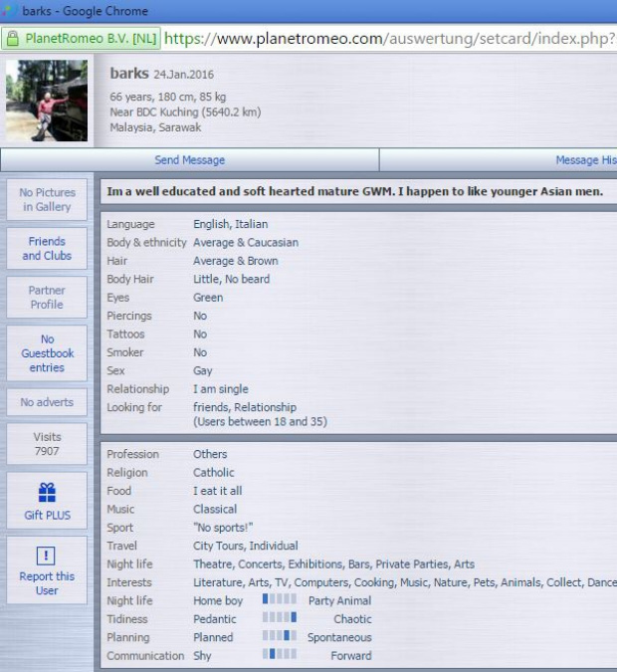Click the Gift PLUS text link
617x672 pixels.
(x=47, y=516)
